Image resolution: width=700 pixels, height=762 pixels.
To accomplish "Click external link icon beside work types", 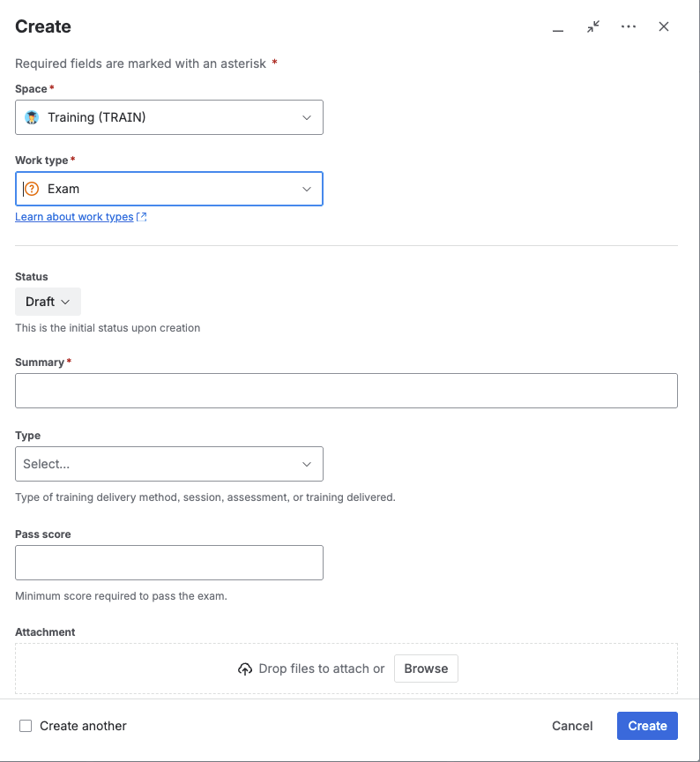I will click(142, 217).
